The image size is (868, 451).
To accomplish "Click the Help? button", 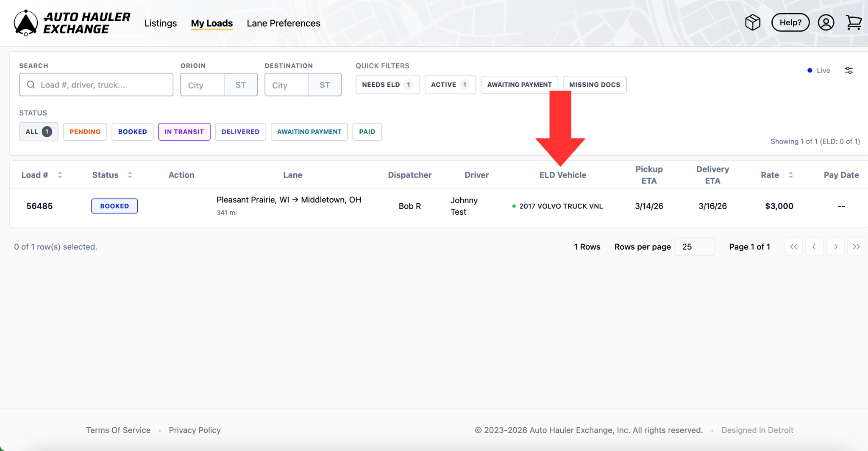I will click(790, 22).
